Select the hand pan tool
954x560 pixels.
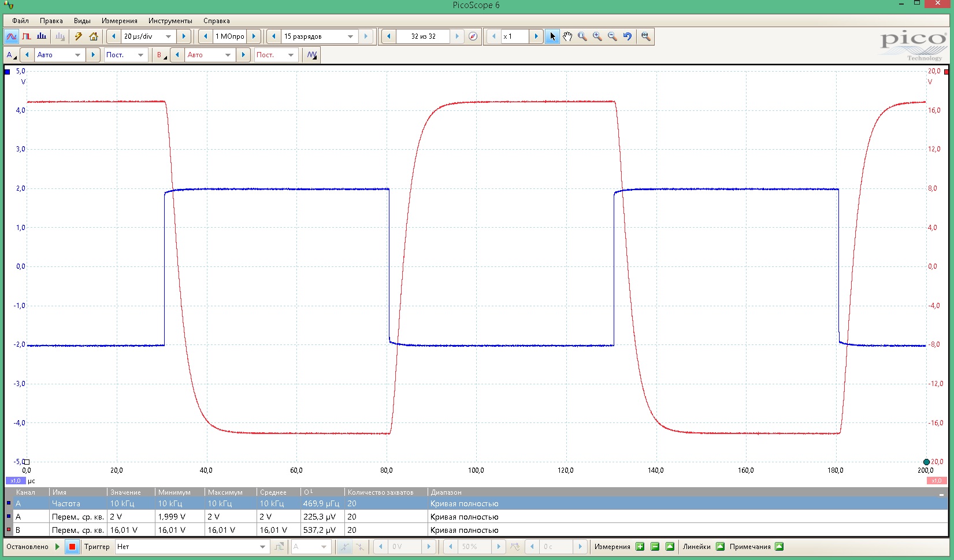pos(567,36)
